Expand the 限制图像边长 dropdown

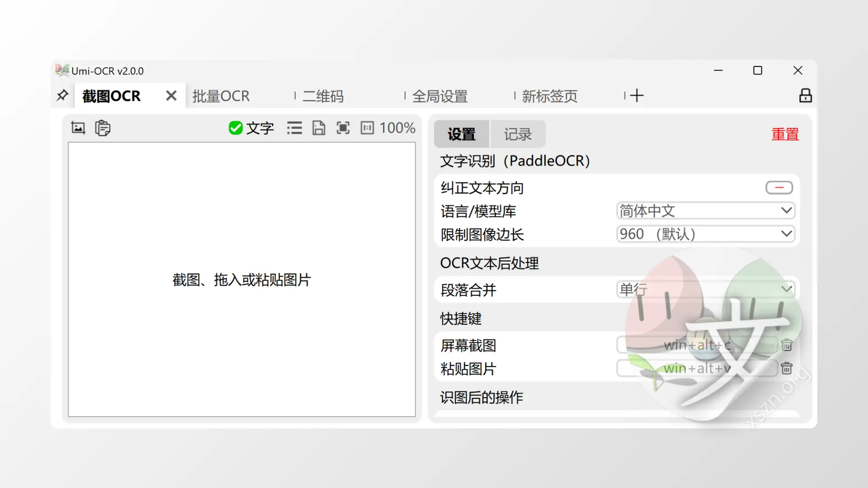tap(705, 234)
